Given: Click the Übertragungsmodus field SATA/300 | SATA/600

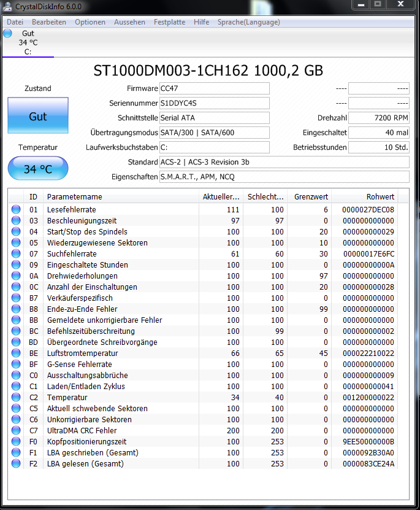Looking at the screenshot, I should (x=215, y=133).
